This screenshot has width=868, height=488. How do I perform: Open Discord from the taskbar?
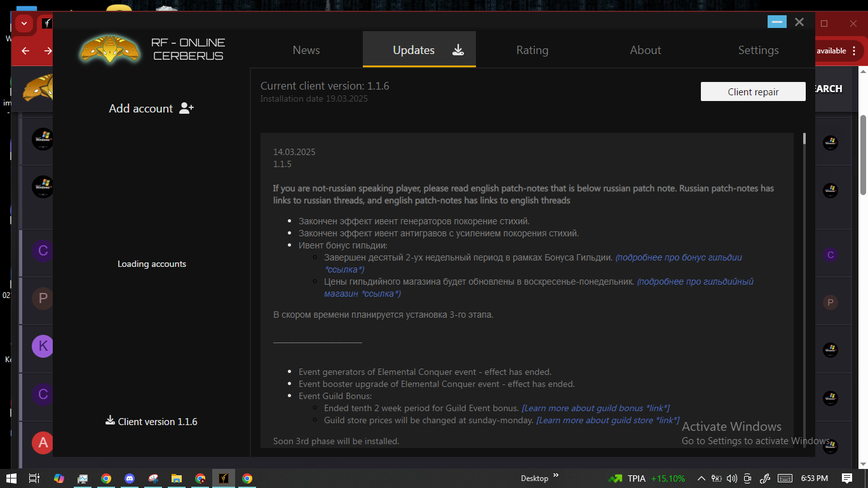[130, 478]
